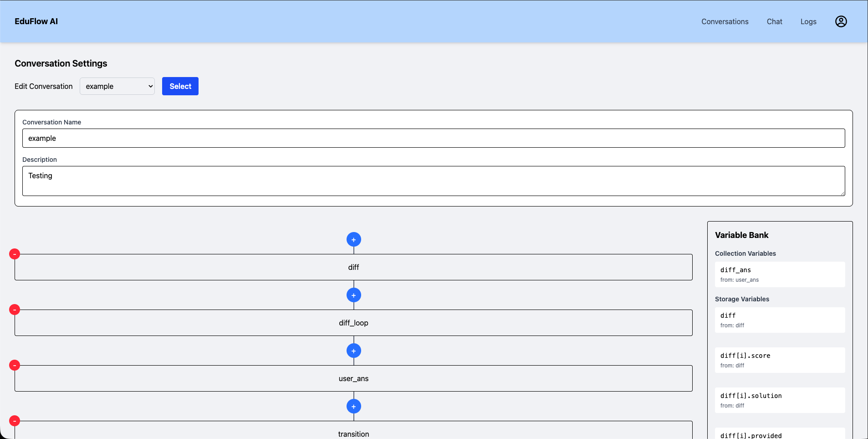Remove the user_ans node with red minus

click(x=15, y=365)
